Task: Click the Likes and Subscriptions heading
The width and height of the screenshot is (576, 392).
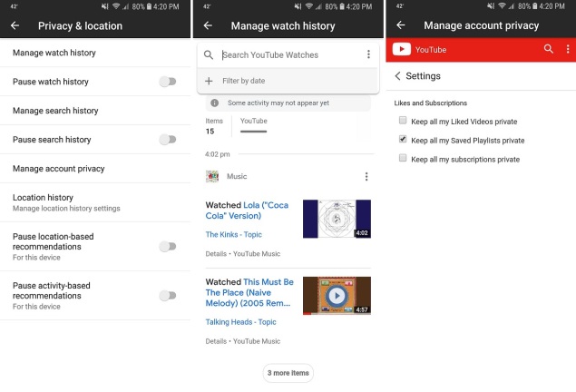Action: click(431, 103)
